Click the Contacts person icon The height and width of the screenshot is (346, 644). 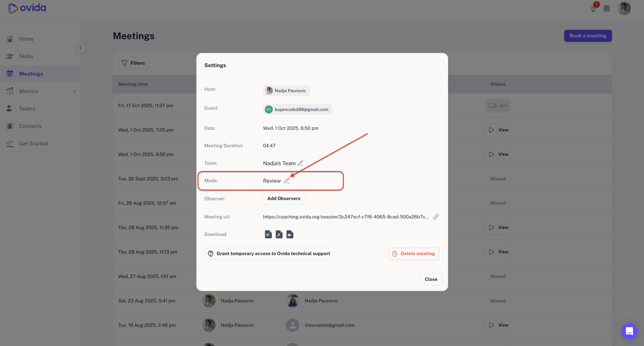pyautogui.click(x=10, y=126)
